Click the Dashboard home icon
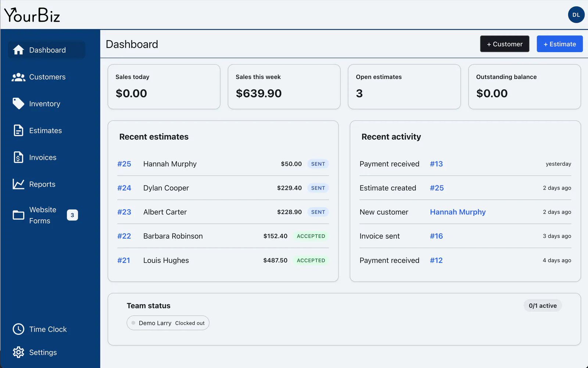The height and width of the screenshot is (368, 588). click(x=18, y=50)
